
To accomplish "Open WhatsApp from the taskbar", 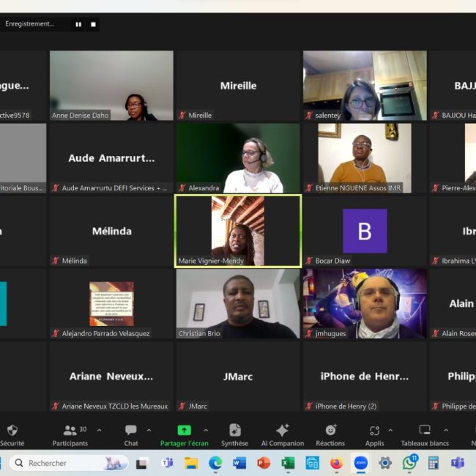I will pyautogui.click(x=409, y=463).
